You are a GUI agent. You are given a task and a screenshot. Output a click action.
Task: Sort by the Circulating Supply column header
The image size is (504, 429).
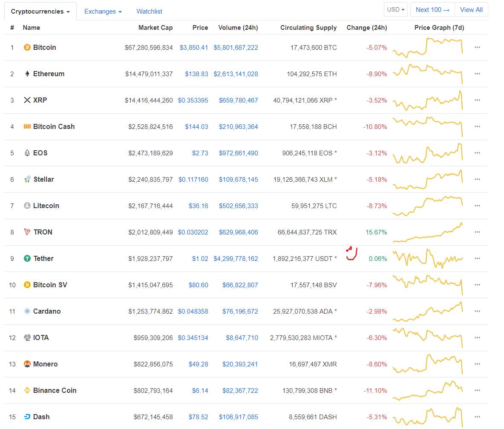(x=308, y=28)
